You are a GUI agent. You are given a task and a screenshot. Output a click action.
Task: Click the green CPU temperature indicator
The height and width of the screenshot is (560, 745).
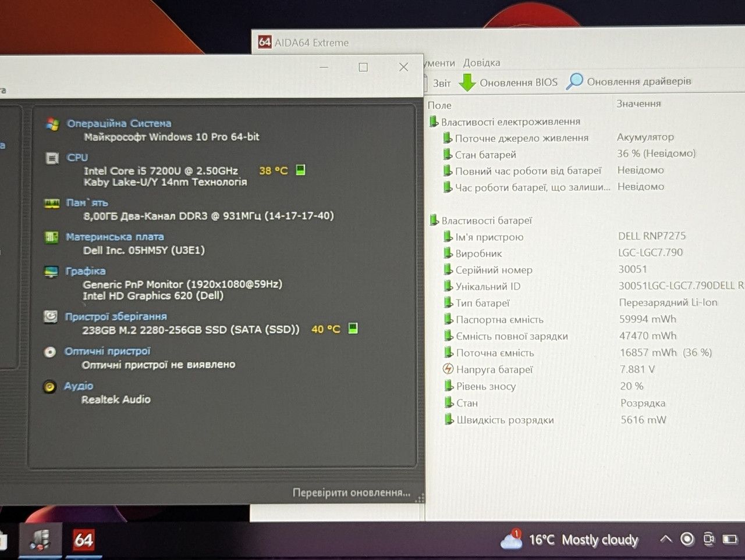[300, 170]
